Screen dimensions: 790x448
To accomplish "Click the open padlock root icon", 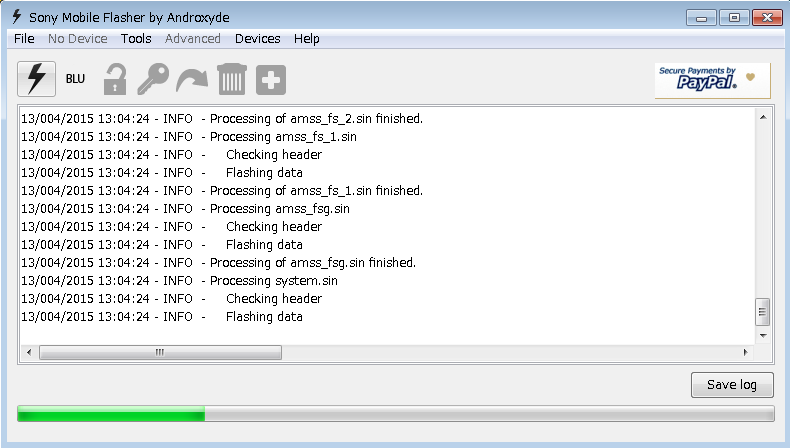I will [115, 79].
